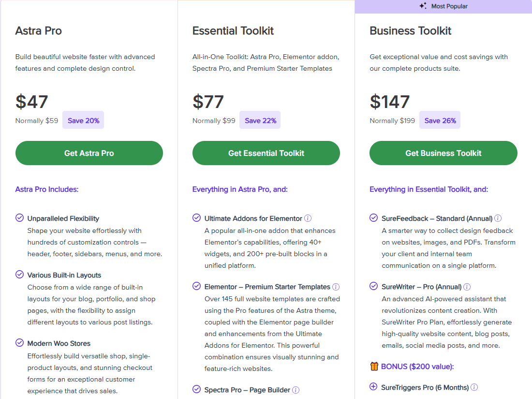Click the Get Astra Pro button
This screenshot has width=532, height=399.
click(89, 153)
